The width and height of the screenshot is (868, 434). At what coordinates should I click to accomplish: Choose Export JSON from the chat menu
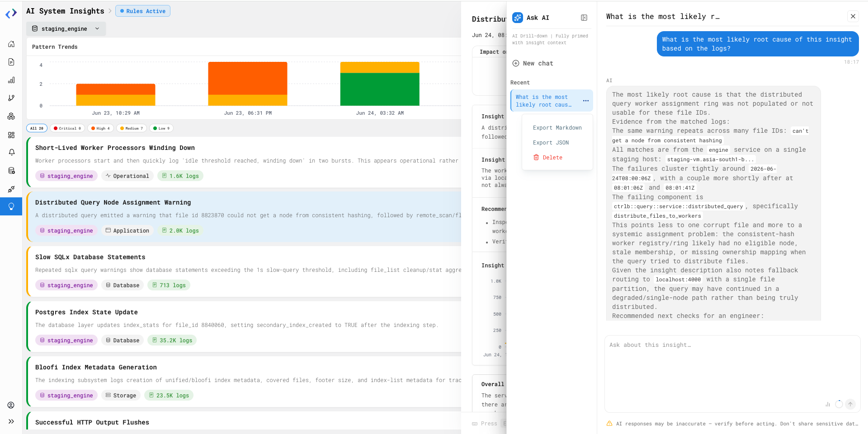(x=557, y=143)
